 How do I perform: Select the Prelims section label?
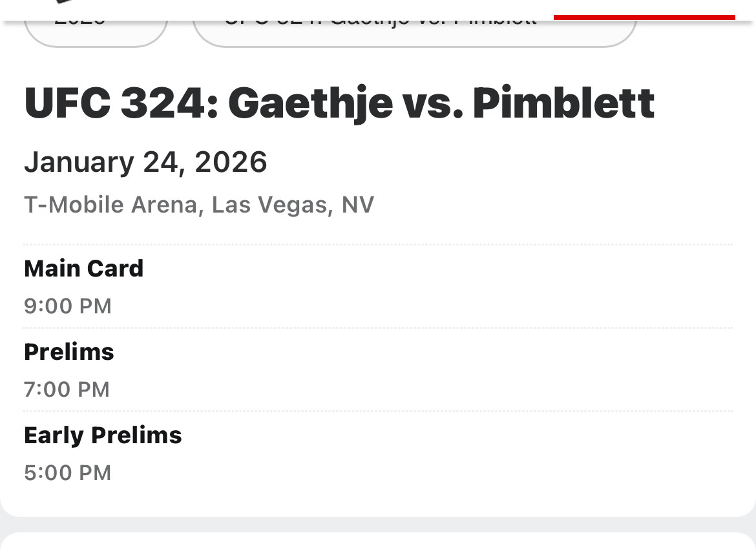pos(69,351)
